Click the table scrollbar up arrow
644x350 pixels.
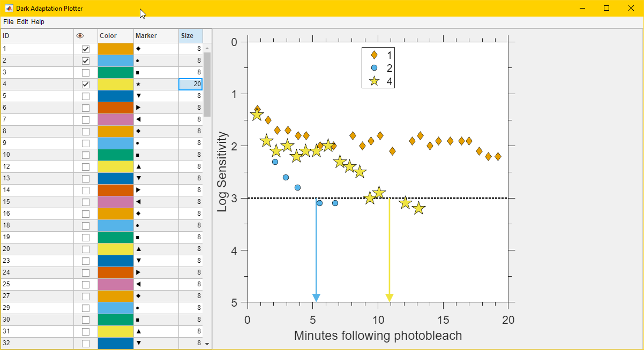(x=207, y=48)
